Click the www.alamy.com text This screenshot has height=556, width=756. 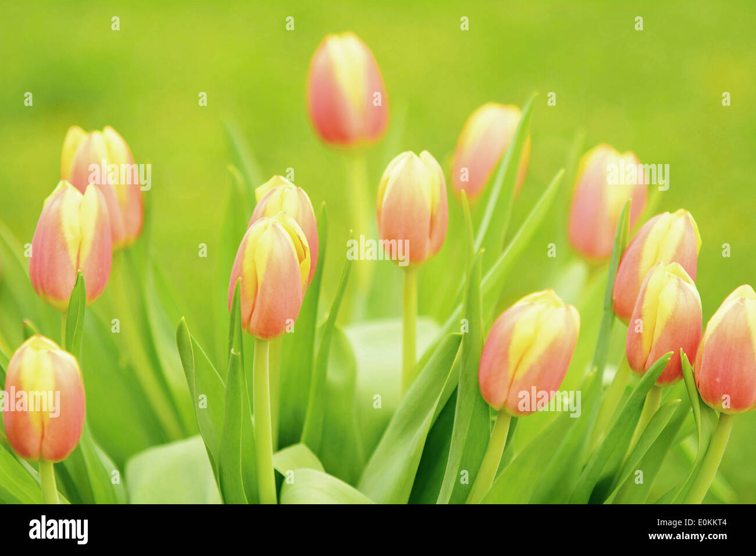click(687, 536)
